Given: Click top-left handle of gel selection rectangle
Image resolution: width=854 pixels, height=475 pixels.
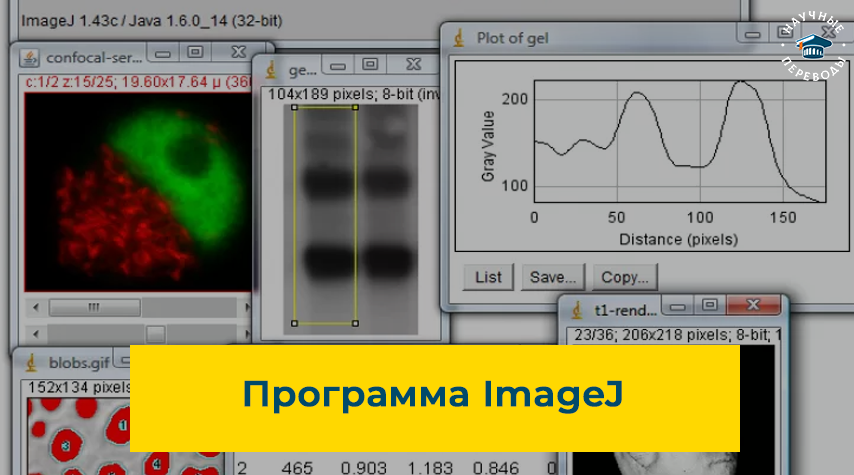Looking at the screenshot, I should click(x=295, y=107).
